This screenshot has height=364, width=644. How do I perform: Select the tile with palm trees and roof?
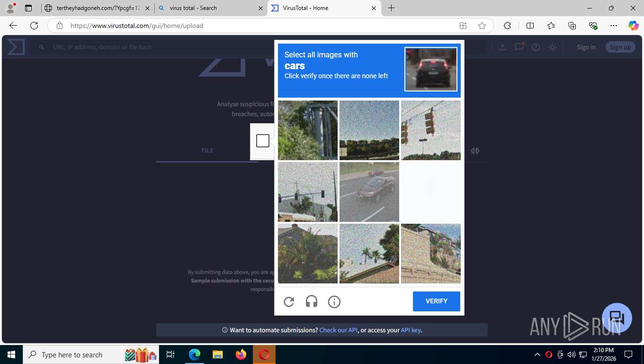point(369,254)
